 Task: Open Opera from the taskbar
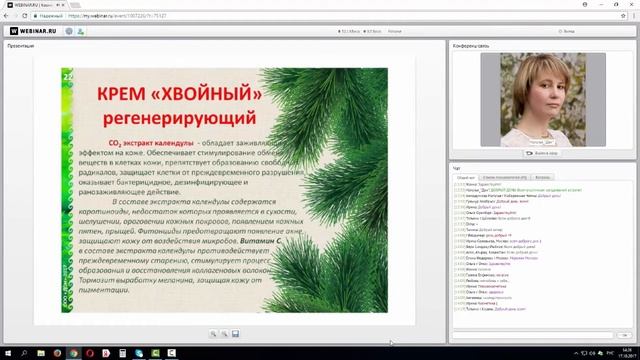pyautogui.click(x=90, y=353)
